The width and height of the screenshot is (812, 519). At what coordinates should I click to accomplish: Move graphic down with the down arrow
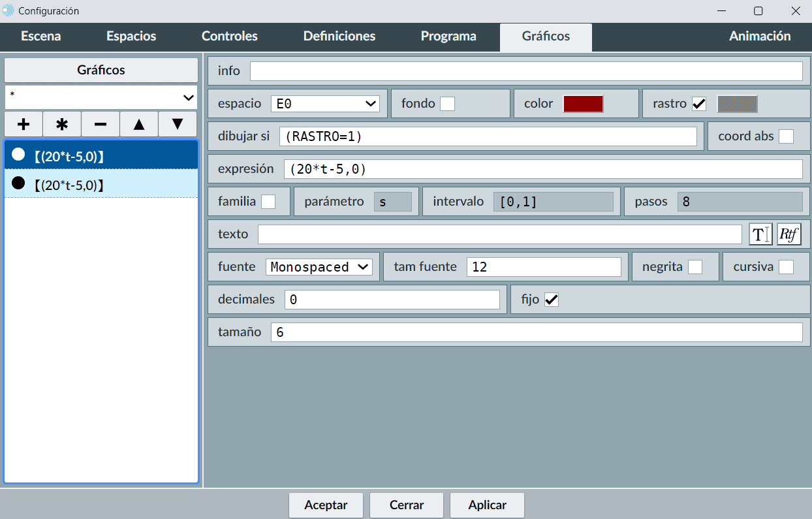coord(177,124)
